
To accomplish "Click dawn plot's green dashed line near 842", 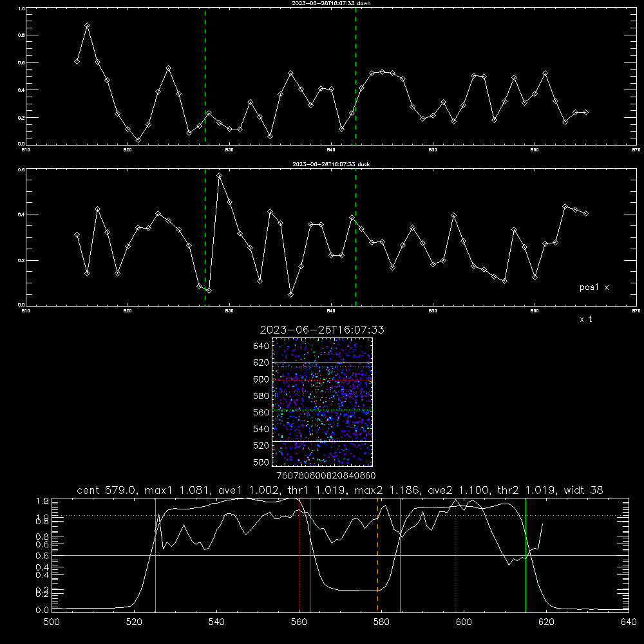I will [x=355, y=77].
